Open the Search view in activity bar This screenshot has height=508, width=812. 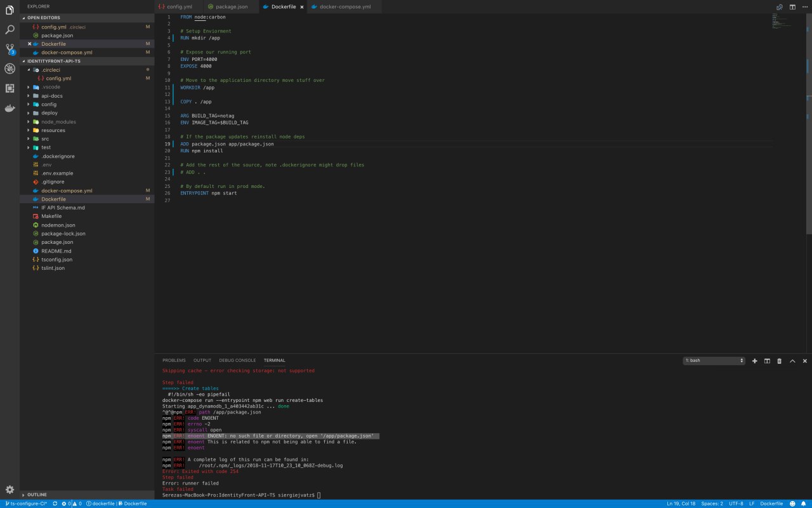point(10,30)
